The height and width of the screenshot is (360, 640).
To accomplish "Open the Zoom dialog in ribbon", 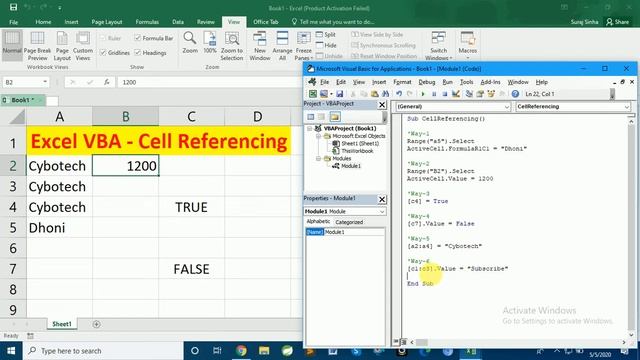I will (x=190, y=42).
